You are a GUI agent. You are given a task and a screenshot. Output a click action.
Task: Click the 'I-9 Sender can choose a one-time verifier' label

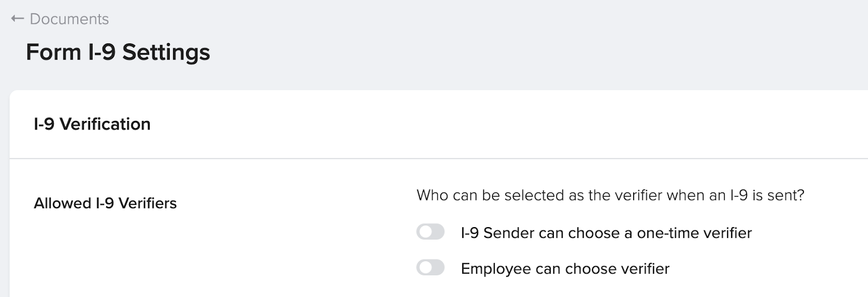point(606,233)
